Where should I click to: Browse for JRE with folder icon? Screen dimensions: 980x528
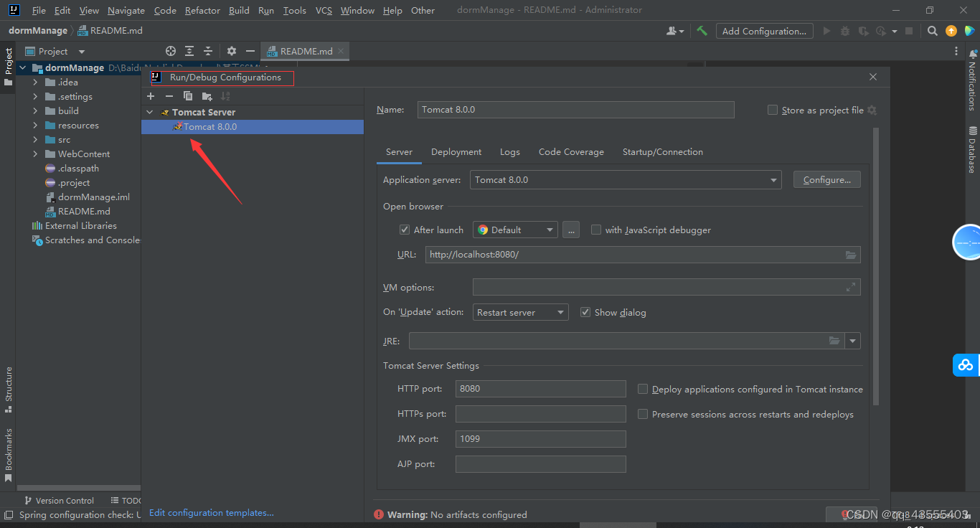834,341
